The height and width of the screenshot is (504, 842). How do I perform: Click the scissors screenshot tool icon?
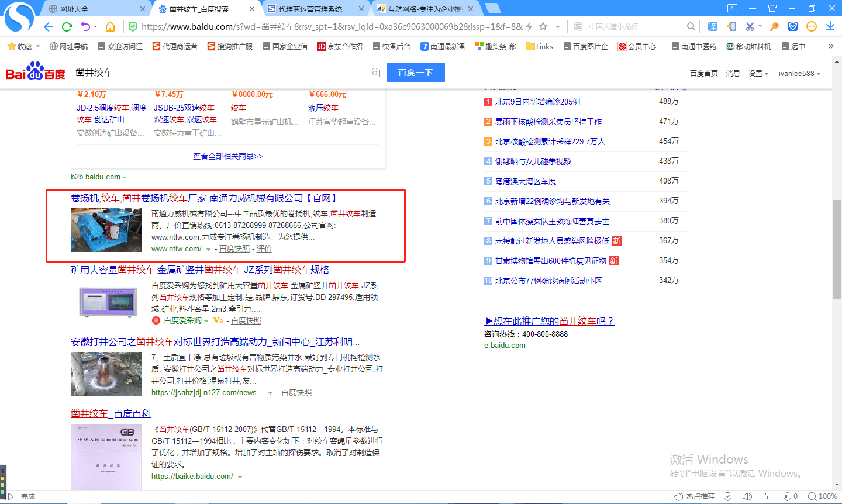point(750,27)
